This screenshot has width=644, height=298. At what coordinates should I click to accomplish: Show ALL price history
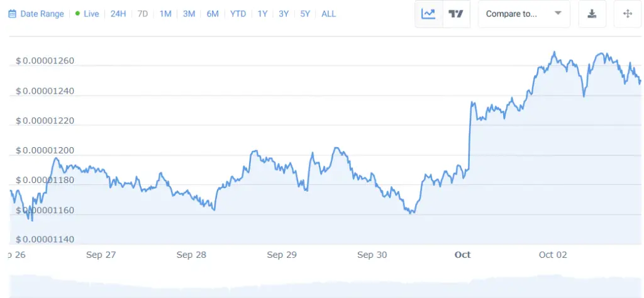328,14
